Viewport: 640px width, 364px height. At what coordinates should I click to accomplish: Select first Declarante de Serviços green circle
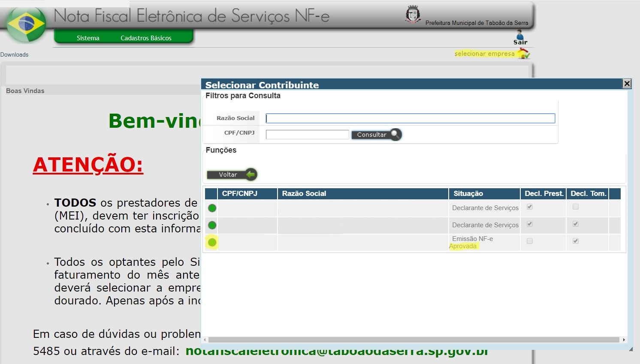[212, 208]
